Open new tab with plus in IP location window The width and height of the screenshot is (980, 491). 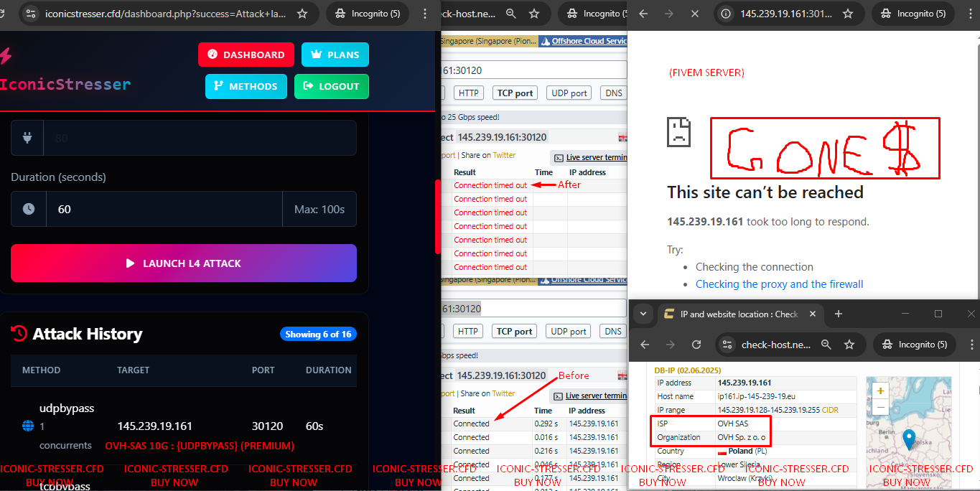pyautogui.click(x=838, y=314)
